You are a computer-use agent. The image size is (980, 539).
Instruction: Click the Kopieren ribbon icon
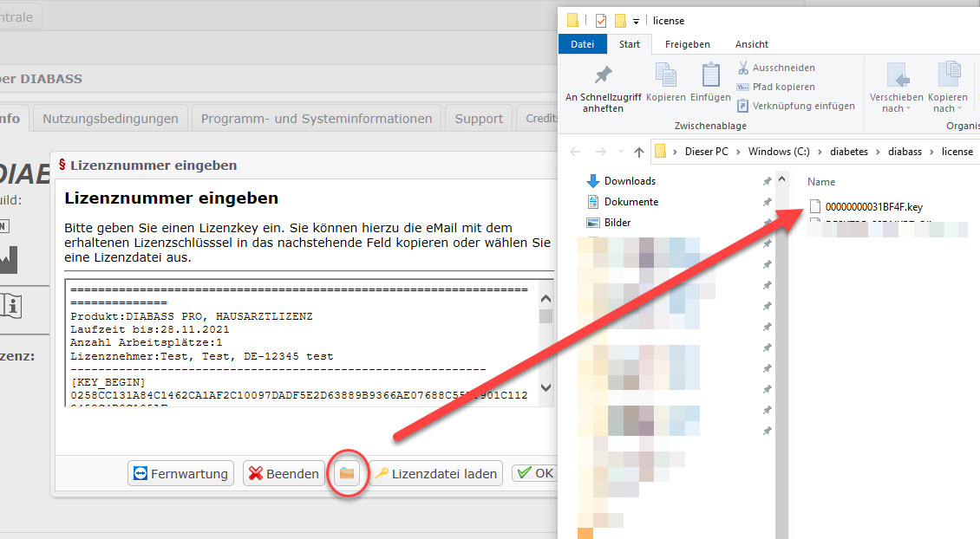tap(666, 75)
